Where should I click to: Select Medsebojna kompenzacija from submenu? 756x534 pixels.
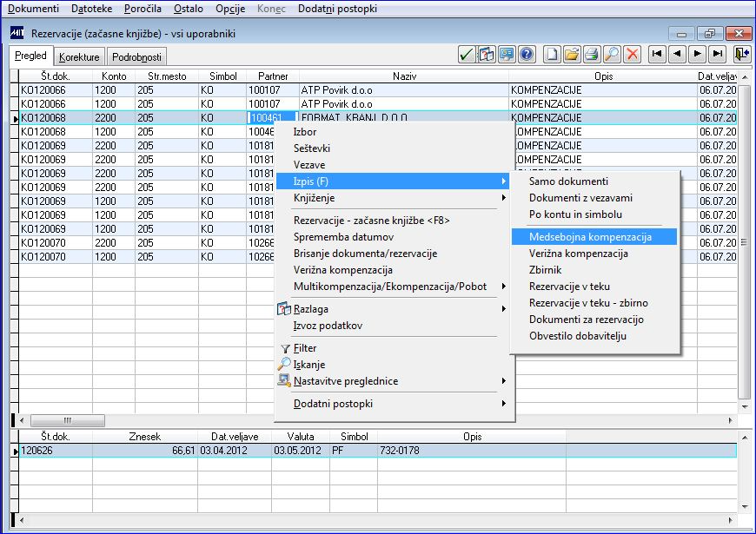(x=591, y=237)
